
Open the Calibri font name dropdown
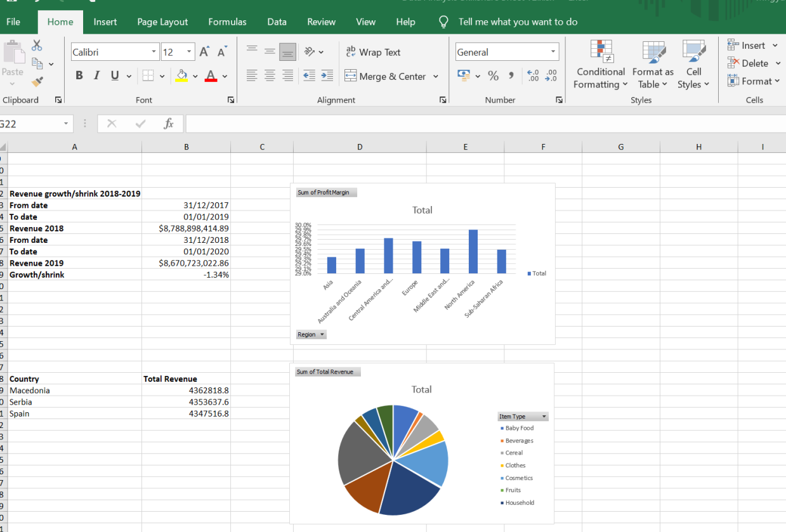click(x=154, y=52)
